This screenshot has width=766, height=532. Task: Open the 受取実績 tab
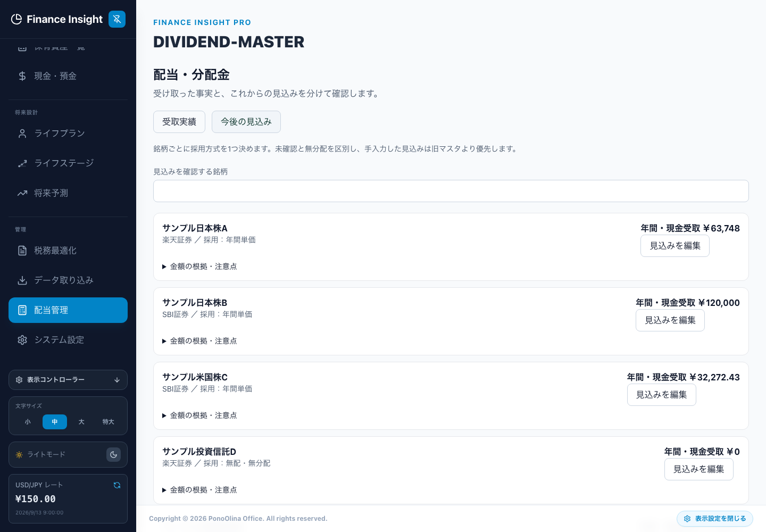point(179,122)
